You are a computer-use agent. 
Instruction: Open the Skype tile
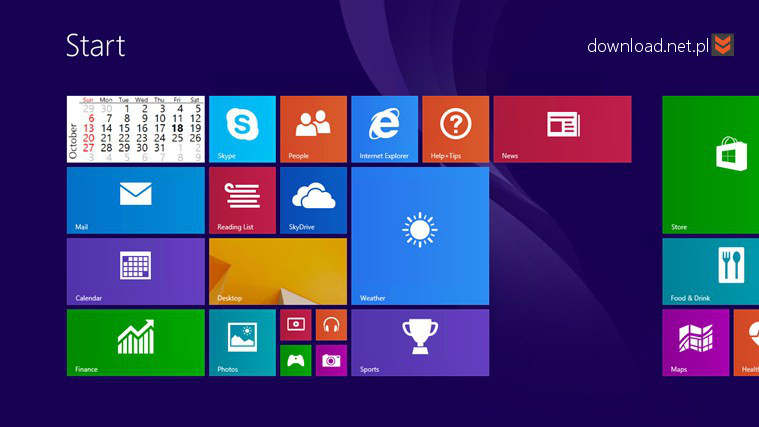click(242, 129)
